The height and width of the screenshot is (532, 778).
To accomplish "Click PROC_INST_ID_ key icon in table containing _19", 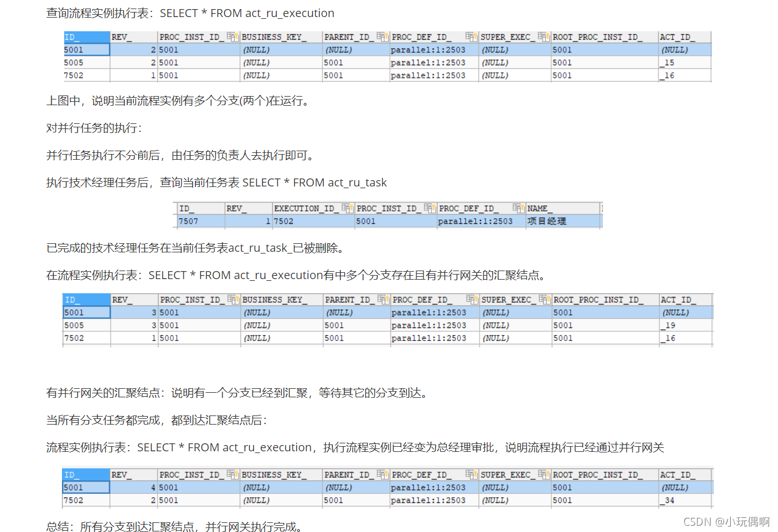I will click(x=233, y=299).
